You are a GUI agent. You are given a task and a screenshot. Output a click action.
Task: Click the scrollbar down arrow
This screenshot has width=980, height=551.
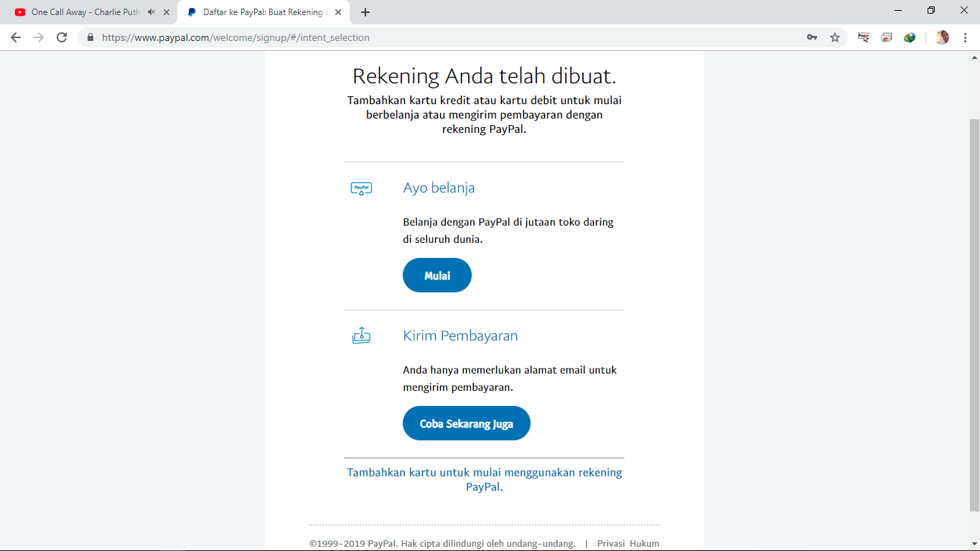[x=974, y=545]
